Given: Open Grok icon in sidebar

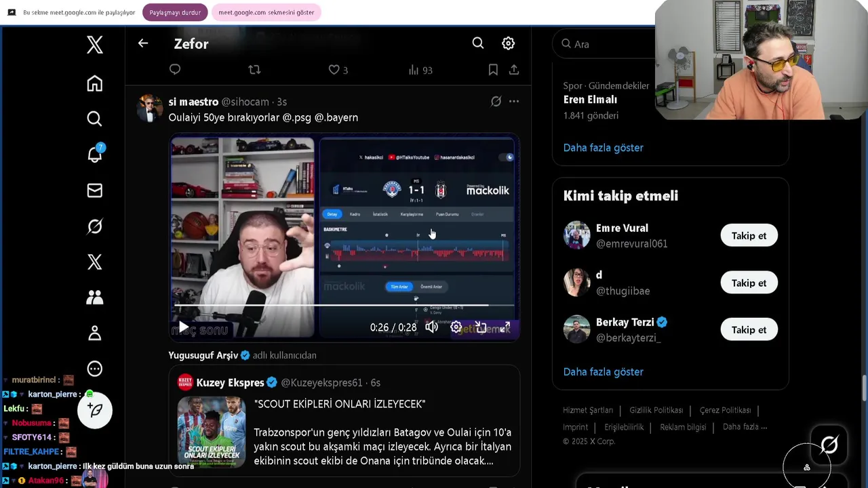Looking at the screenshot, I should pos(95,226).
